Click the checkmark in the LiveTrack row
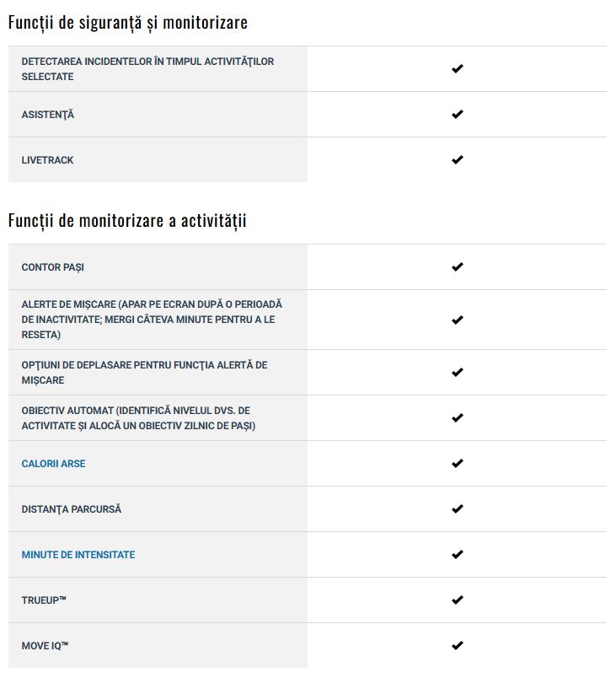 (x=457, y=159)
